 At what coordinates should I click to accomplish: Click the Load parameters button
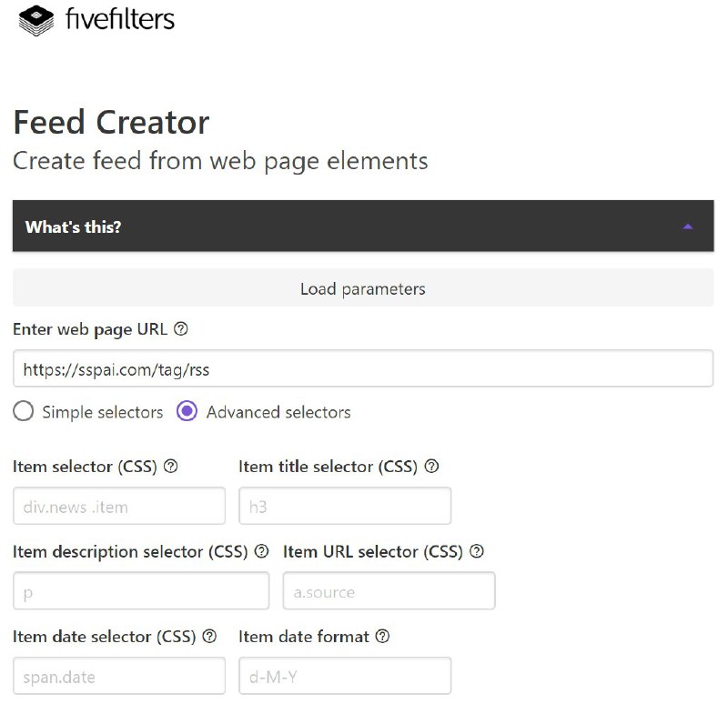(363, 288)
